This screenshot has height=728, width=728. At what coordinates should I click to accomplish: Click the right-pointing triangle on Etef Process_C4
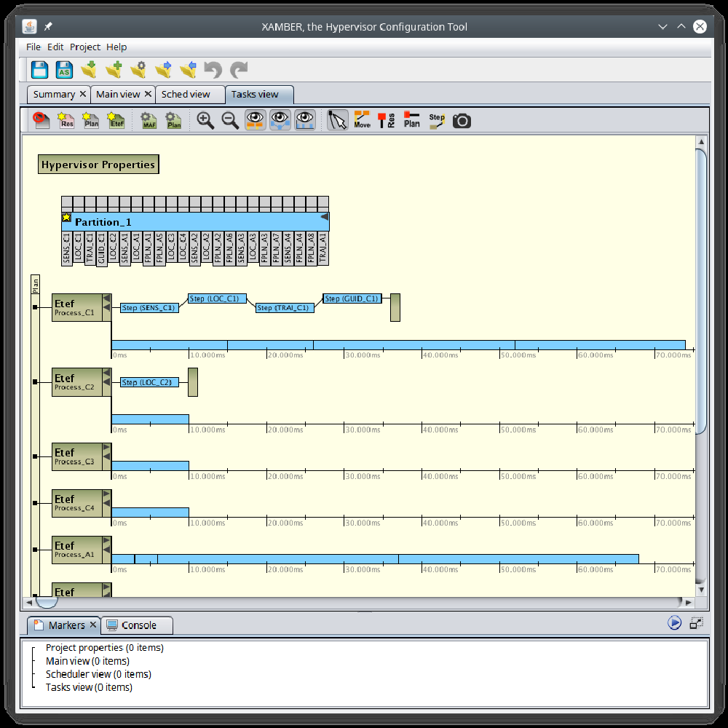106,494
